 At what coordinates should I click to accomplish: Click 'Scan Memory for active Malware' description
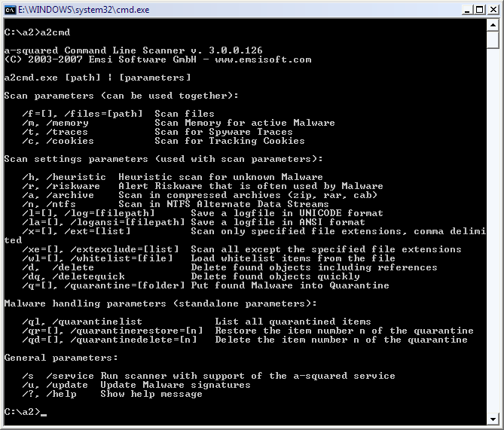coord(245,123)
